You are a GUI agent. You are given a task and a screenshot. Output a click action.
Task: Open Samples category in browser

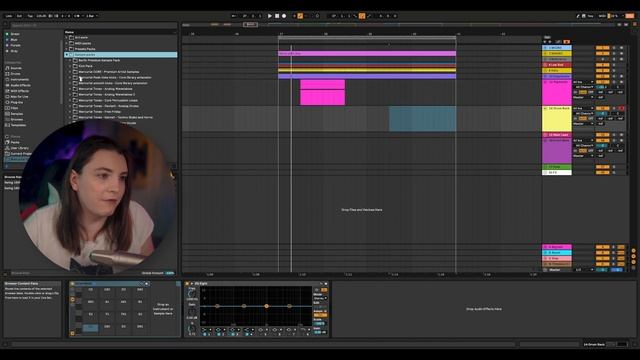coord(17,114)
